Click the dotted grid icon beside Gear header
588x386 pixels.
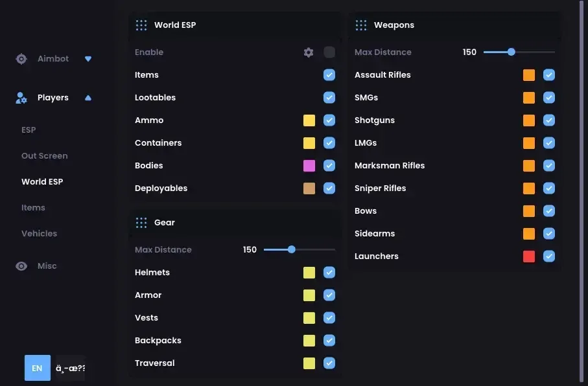pos(141,223)
